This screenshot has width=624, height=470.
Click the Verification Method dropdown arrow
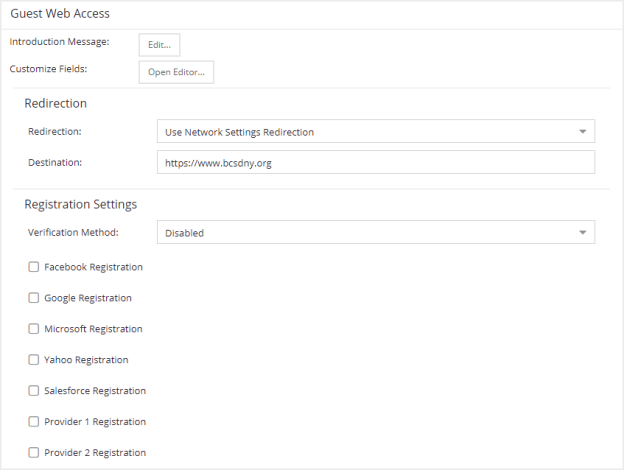click(x=582, y=232)
